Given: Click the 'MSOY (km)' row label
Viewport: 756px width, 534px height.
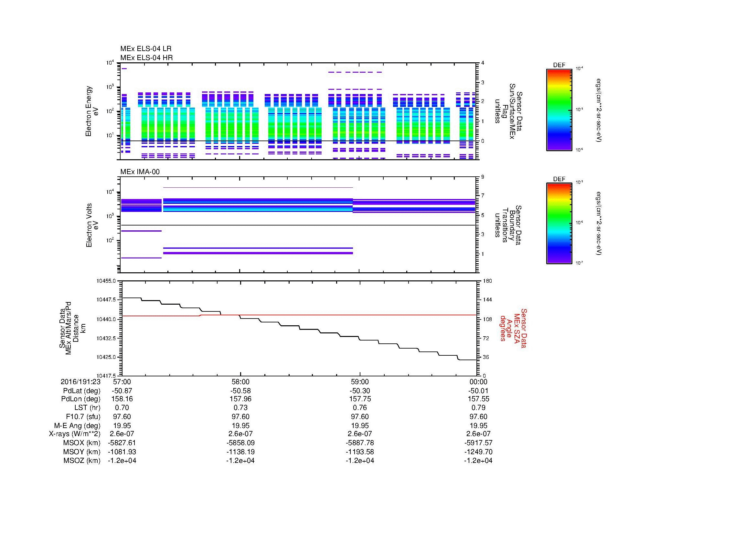Looking at the screenshot, I should tap(82, 452).
